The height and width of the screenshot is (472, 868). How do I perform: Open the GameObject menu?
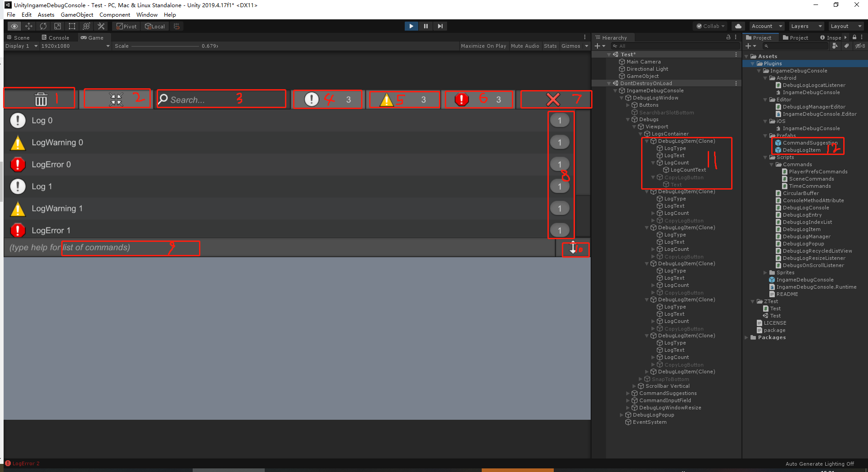[77, 14]
